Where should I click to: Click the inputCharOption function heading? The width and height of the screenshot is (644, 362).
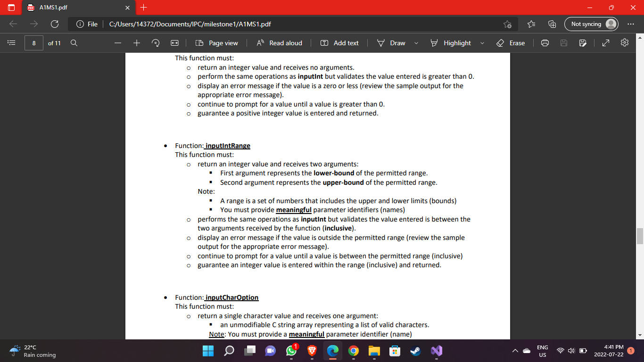pos(232,297)
